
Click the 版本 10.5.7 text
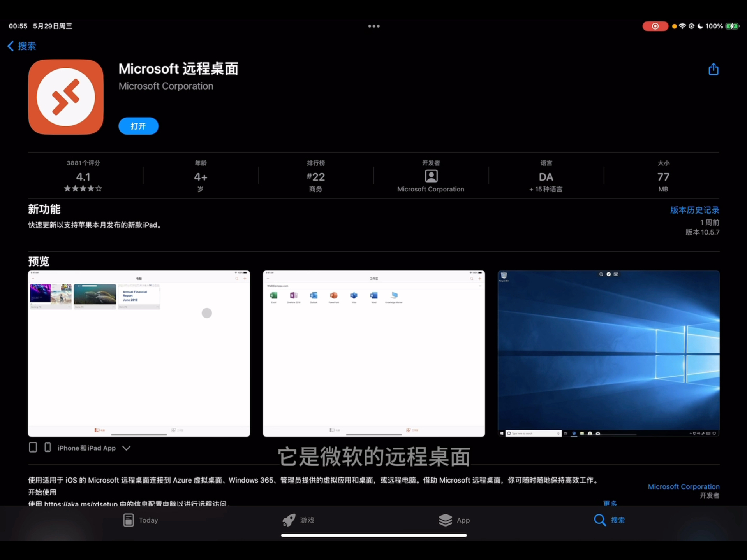point(702,232)
